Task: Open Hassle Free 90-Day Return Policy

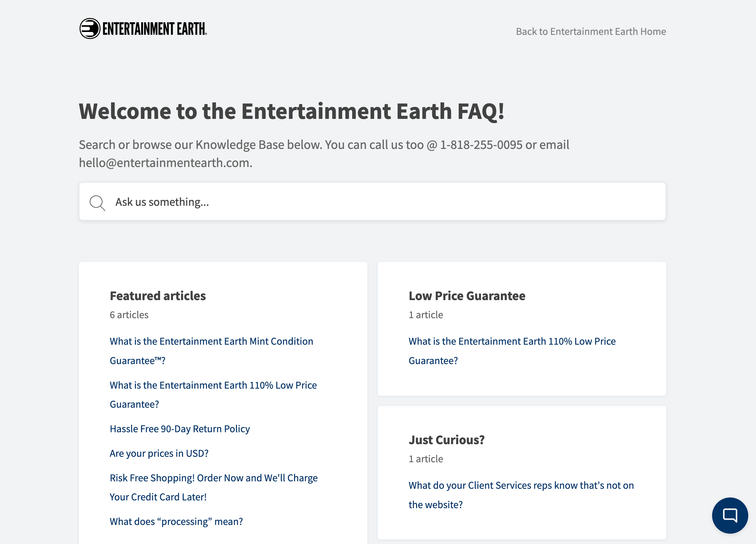Action: [x=180, y=429]
